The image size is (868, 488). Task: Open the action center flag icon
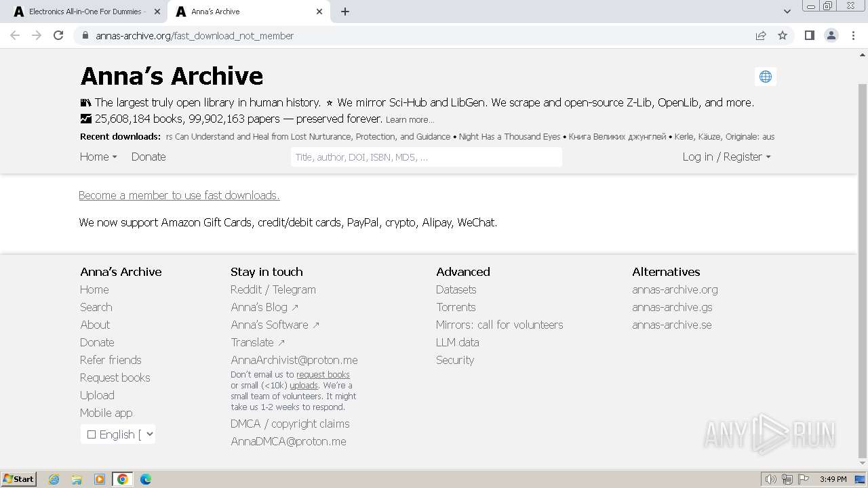804,479
